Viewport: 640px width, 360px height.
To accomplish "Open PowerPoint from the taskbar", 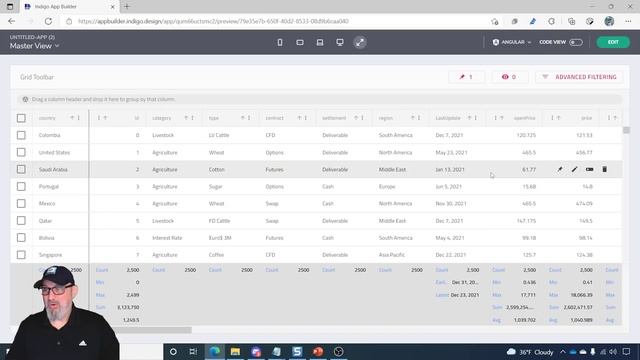I will (x=318, y=351).
